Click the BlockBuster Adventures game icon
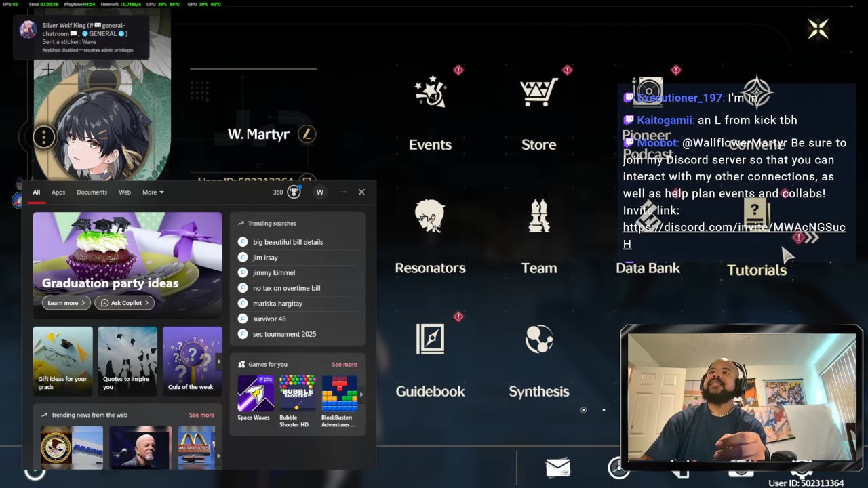 tap(340, 393)
